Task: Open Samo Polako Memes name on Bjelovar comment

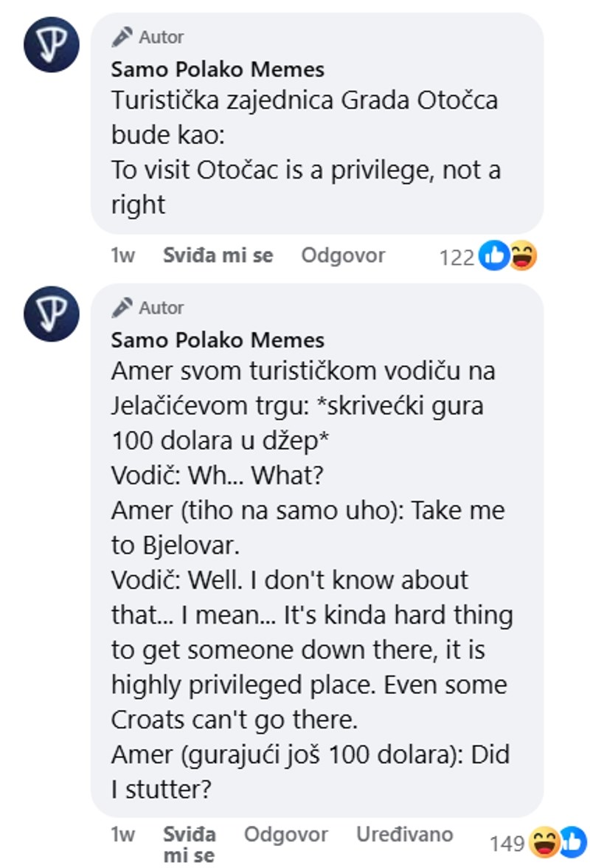Action: 218,340
